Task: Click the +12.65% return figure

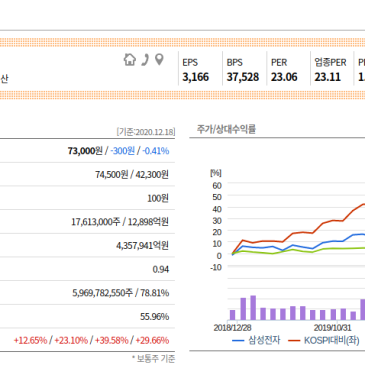Action: click(x=30, y=340)
